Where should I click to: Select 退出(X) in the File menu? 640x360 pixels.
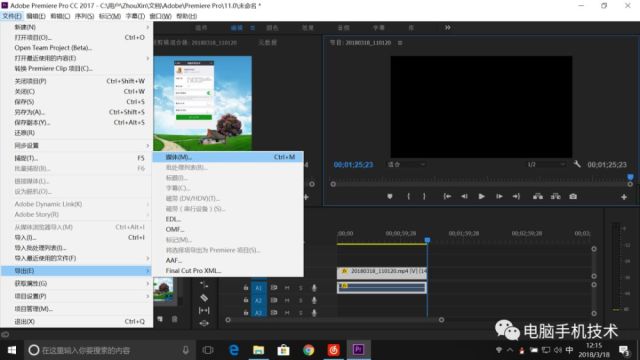point(77,322)
